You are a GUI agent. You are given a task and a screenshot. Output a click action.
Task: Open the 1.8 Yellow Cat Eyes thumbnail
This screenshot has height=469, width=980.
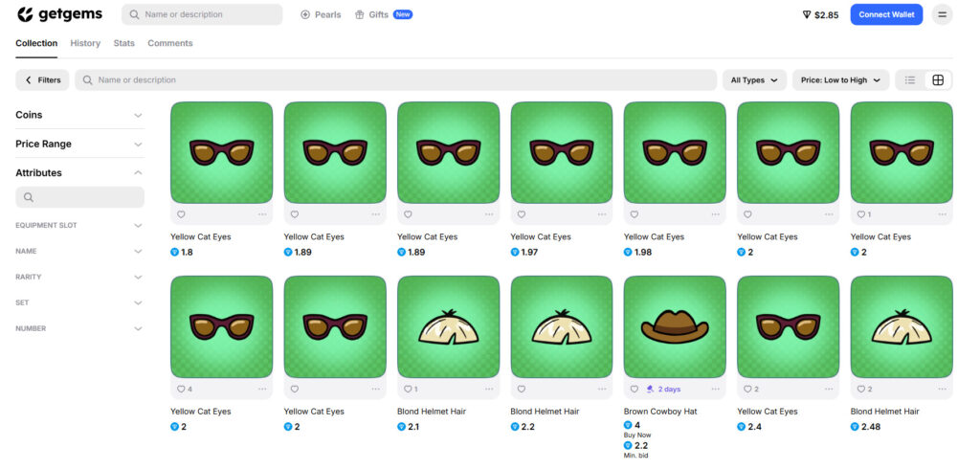click(x=221, y=152)
